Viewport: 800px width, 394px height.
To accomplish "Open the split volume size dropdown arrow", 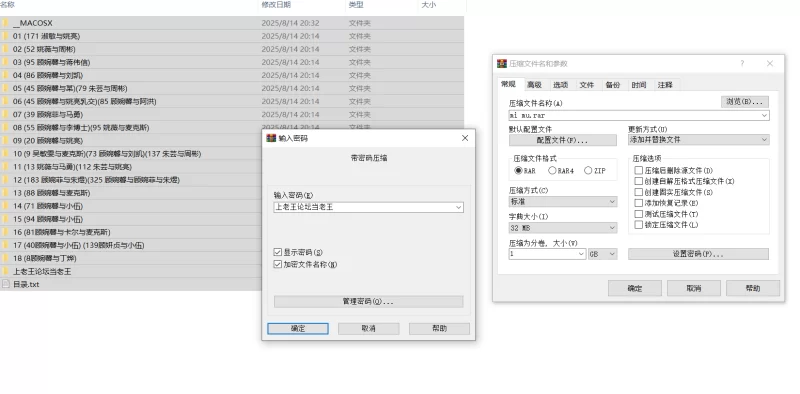I will (x=581, y=254).
